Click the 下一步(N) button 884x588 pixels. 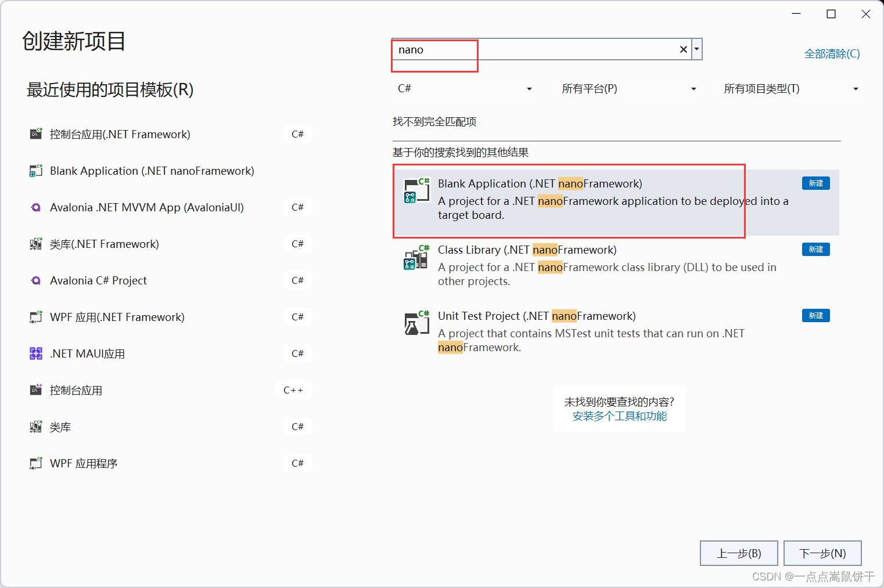click(822, 553)
